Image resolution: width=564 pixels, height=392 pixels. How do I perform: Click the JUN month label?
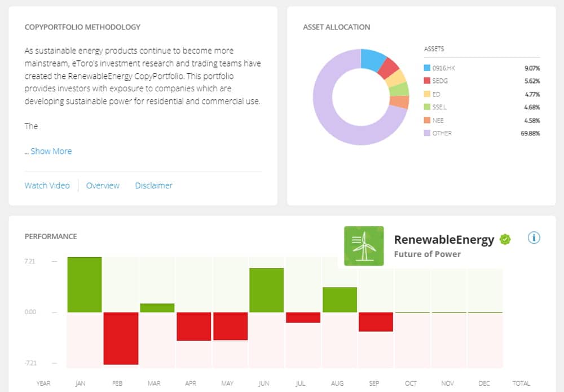(x=263, y=384)
